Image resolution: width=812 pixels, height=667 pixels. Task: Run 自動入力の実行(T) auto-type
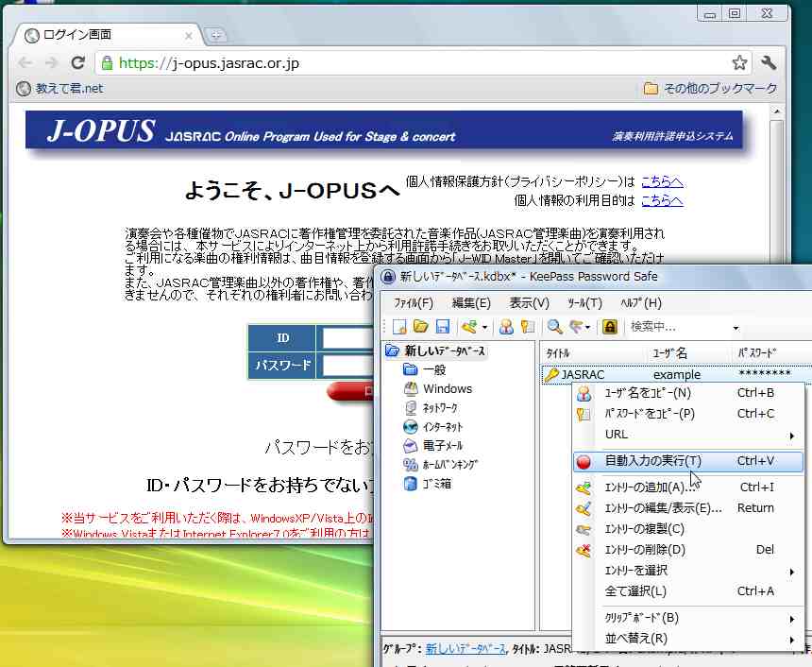[x=688, y=461]
